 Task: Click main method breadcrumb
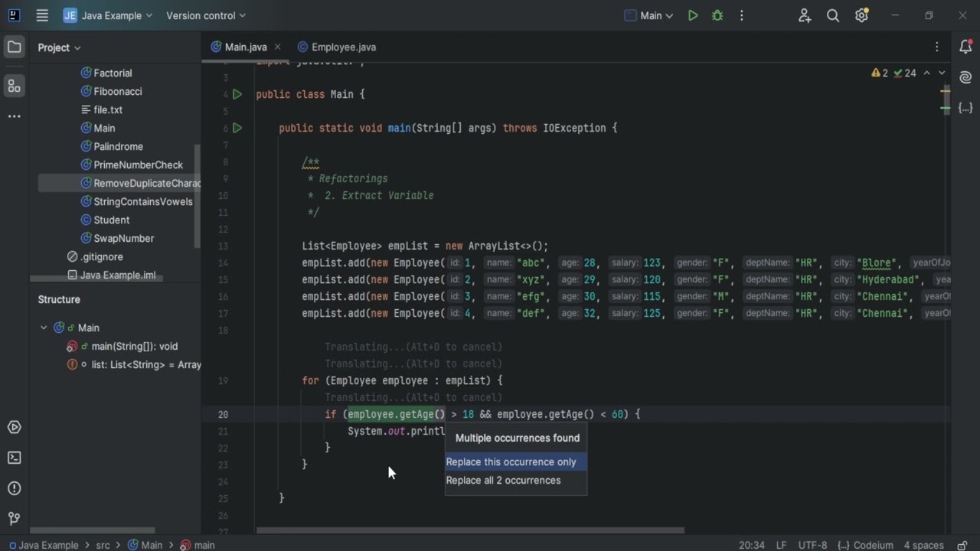point(198,545)
